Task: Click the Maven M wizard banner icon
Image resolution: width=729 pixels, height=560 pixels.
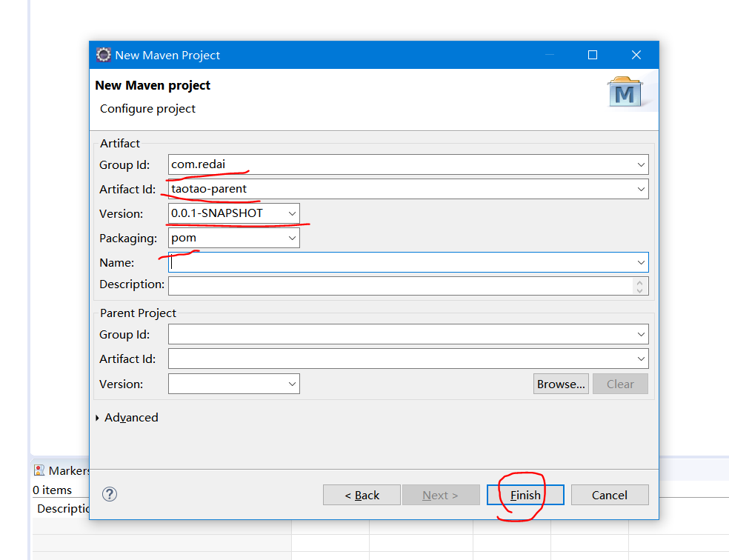Action: [x=625, y=92]
